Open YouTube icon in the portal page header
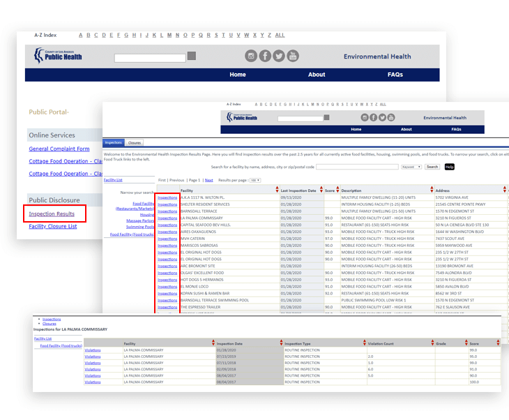Image resolution: width=509 pixels, height=420 pixels. click(x=293, y=56)
